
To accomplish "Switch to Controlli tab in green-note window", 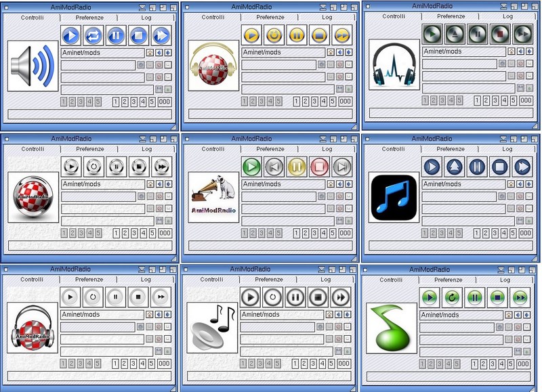I will [x=391, y=280].
